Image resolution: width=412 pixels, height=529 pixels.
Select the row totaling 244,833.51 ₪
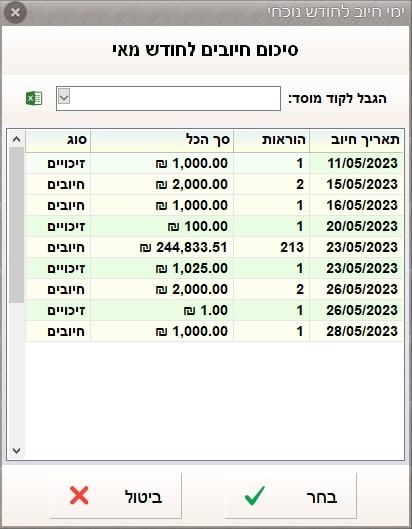214,247
